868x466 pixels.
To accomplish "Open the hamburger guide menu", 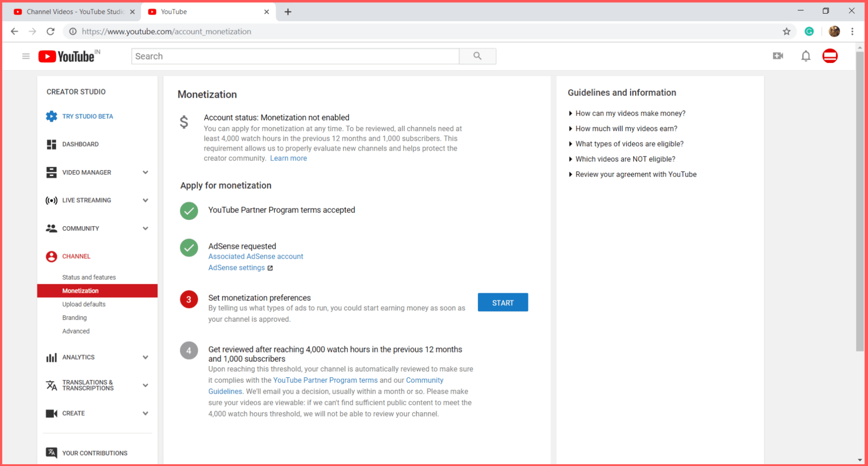I will click(26, 56).
